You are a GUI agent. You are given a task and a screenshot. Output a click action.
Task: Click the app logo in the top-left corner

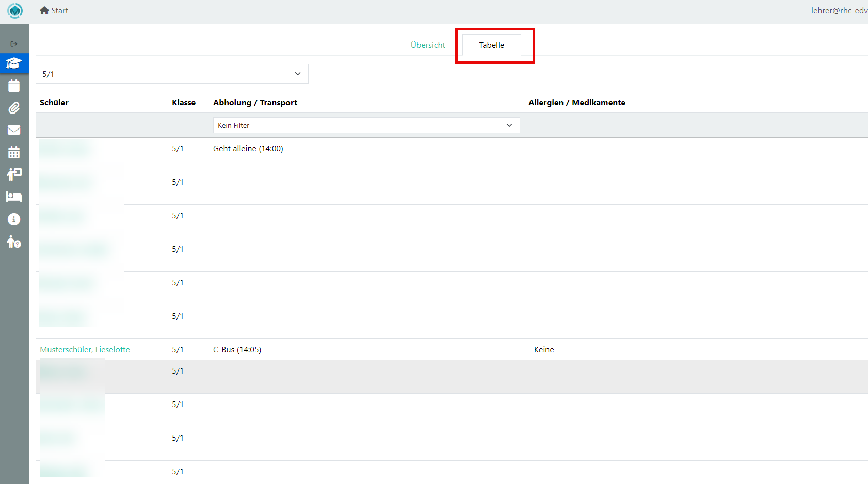click(15, 11)
